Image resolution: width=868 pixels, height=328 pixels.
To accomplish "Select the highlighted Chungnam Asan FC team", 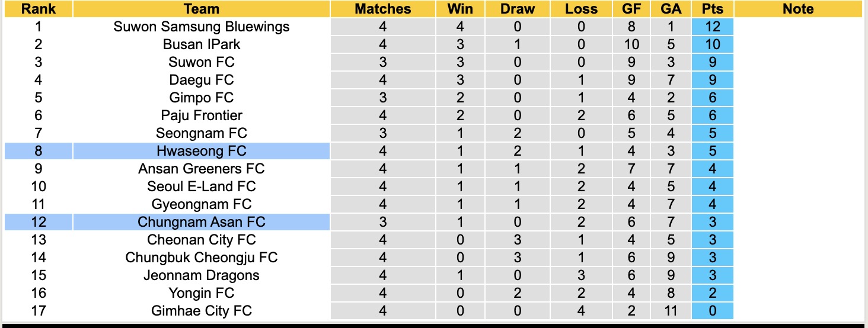I will pos(202,222).
